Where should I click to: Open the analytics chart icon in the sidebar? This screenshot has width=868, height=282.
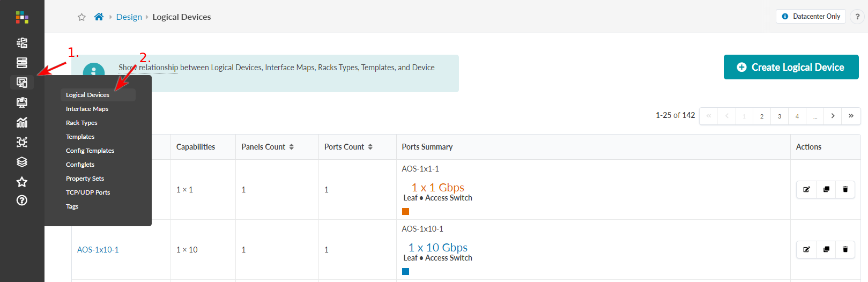click(22, 122)
